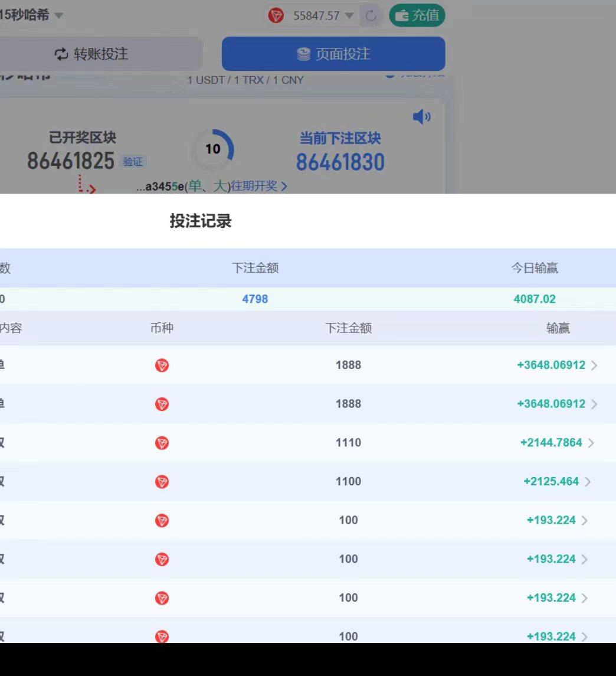Screen dimensions: 616x676
Task: Click the refresh balance icon
Action: coord(371,16)
